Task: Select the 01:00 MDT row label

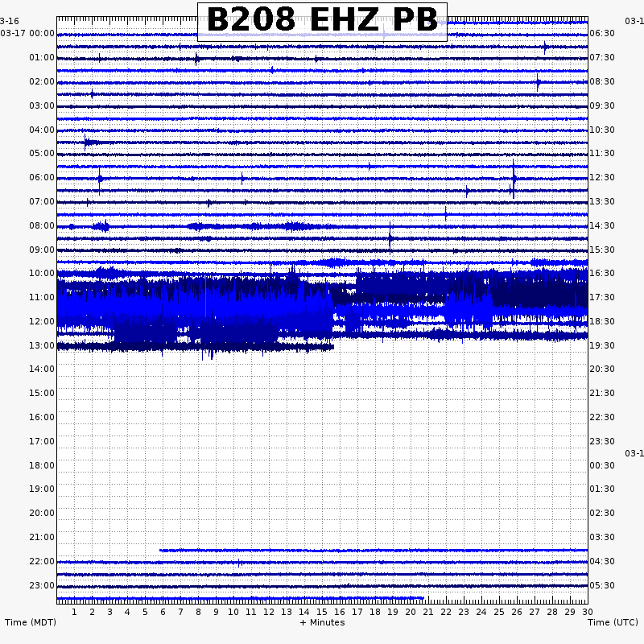Action: pos(42,57)
